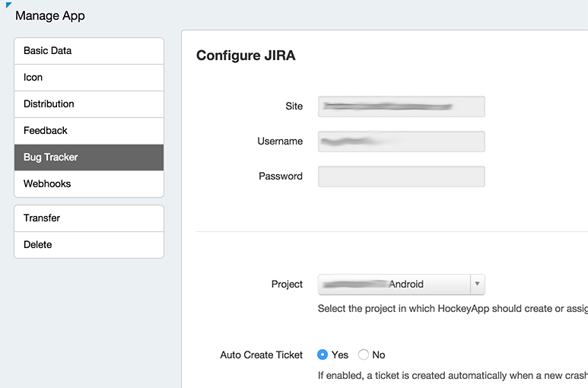Open the Basic Data section
The height and width of the screenshot is (388, 588).
pyautogui.click(x=89, y=51)
